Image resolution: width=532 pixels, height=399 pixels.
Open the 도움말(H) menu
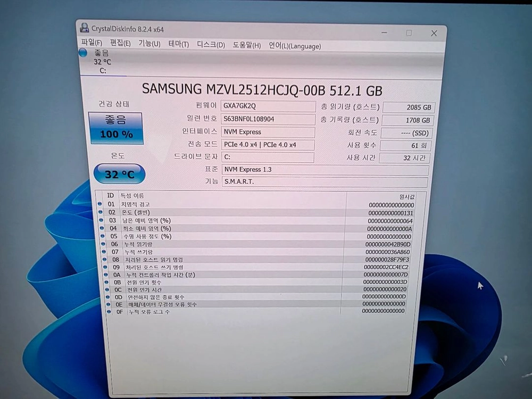(247, 45)
